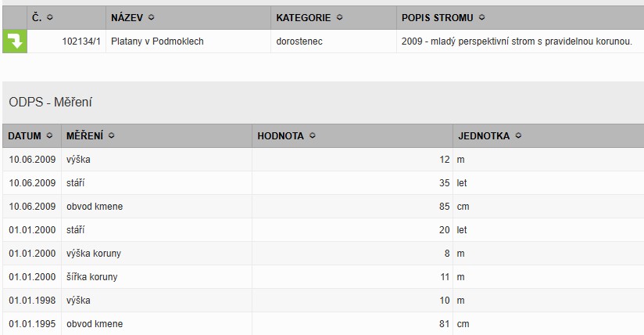Image resolution: width=644 pixels, height=335 pixels.
Task: Sort the MĚŘENÍ column using its arrows
Action: [111, 136]
